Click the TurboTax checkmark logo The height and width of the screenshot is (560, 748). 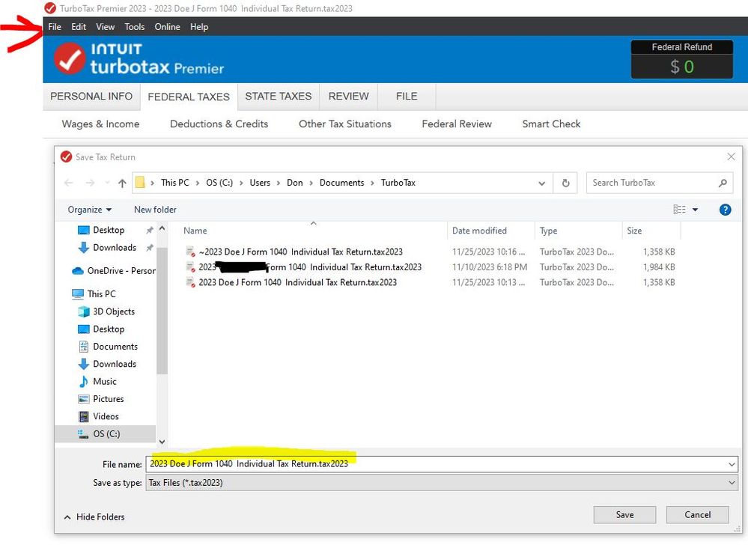click(70, 58)
